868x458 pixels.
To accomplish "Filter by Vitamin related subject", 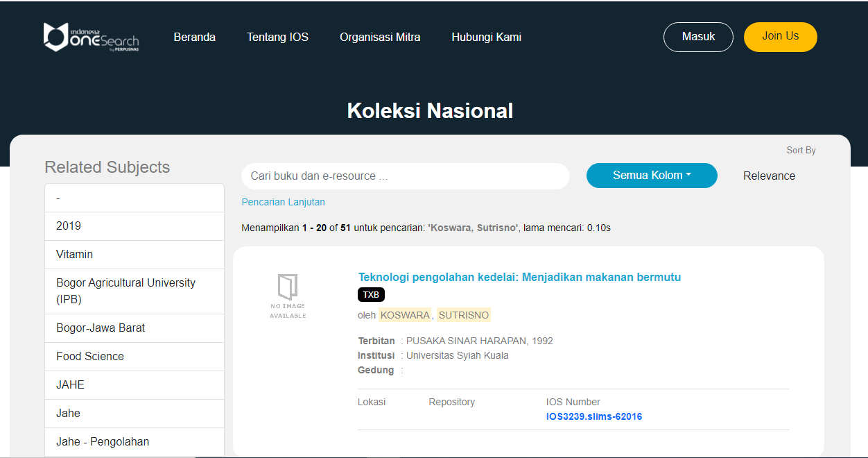I will point(74,255).
